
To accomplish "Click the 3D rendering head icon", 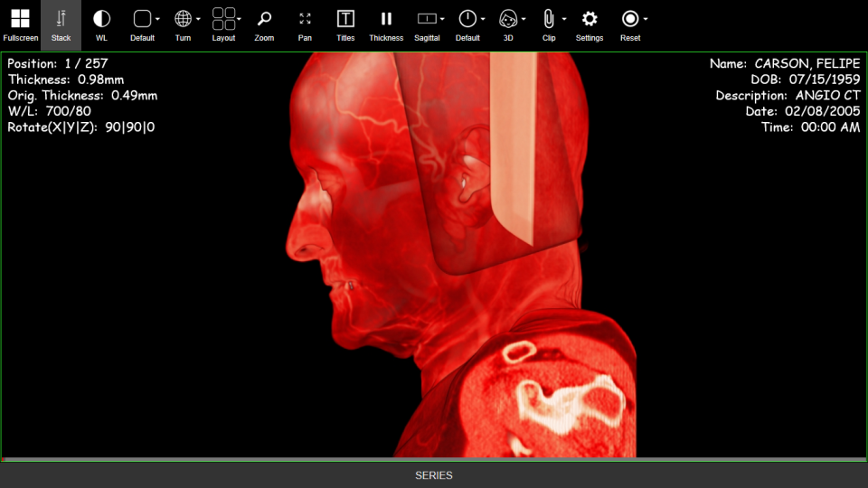I will 507,19.
